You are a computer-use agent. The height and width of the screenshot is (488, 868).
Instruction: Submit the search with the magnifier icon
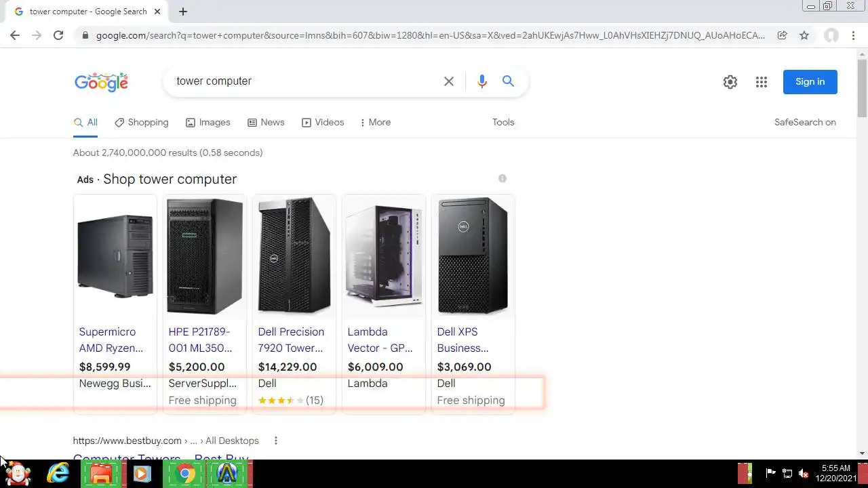click(508, 81)
